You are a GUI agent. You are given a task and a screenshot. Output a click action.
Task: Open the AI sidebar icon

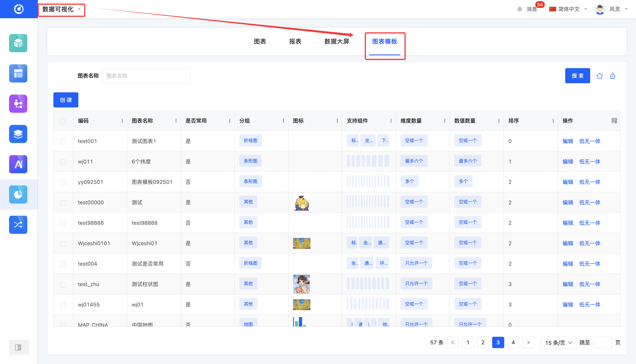coord(18,164)
